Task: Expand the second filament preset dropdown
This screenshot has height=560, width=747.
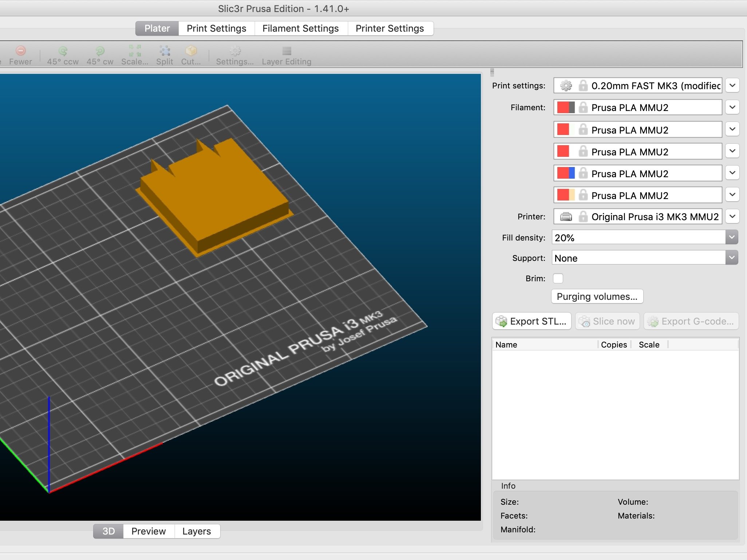Action: click(x=732, y=129)
